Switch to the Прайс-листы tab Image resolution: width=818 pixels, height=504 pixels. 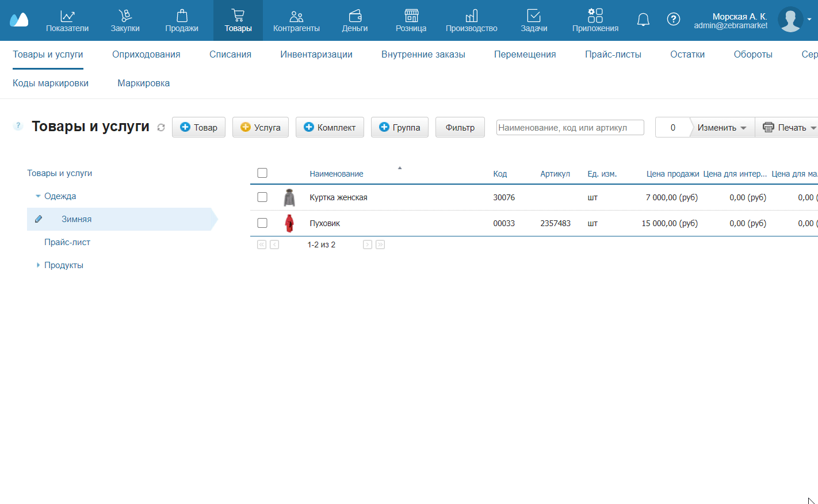point(613,55)
